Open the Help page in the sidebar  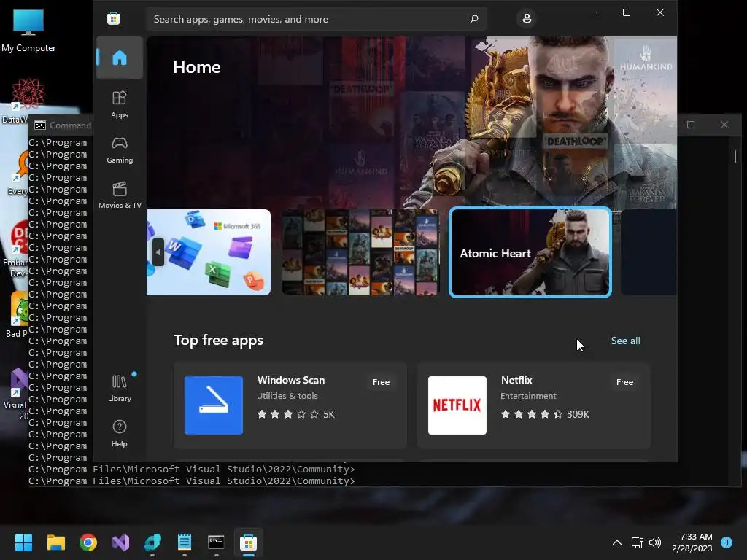(120, 433)
